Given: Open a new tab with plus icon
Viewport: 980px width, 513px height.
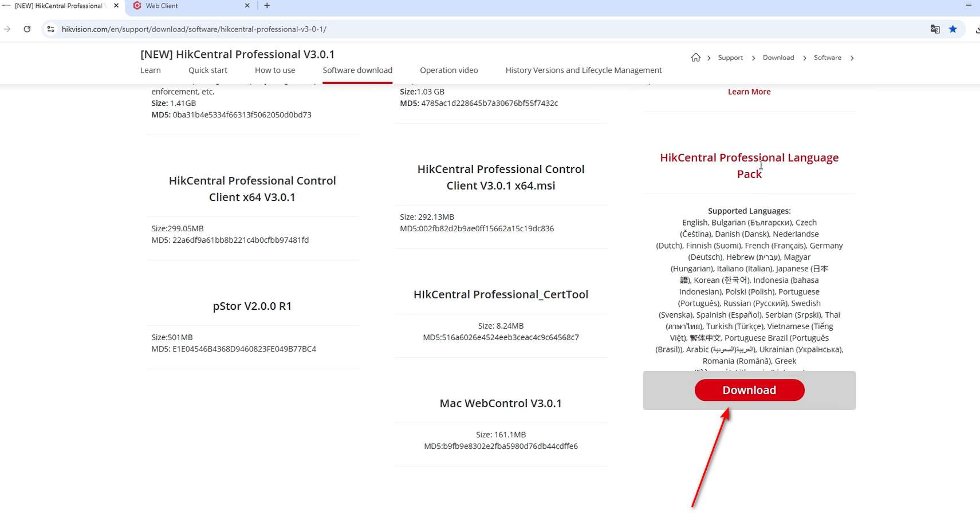Looking at the screenshot, I should [x=267, y=6].
